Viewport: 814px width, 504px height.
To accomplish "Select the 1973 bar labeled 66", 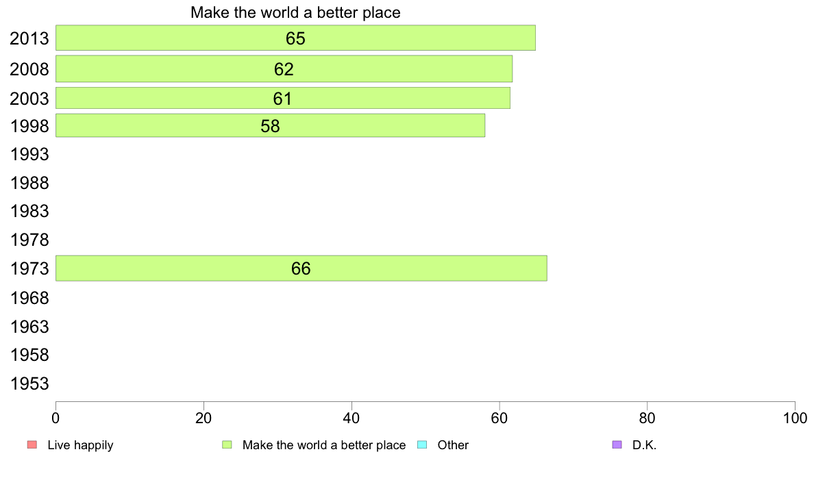I will click(301, 268).
